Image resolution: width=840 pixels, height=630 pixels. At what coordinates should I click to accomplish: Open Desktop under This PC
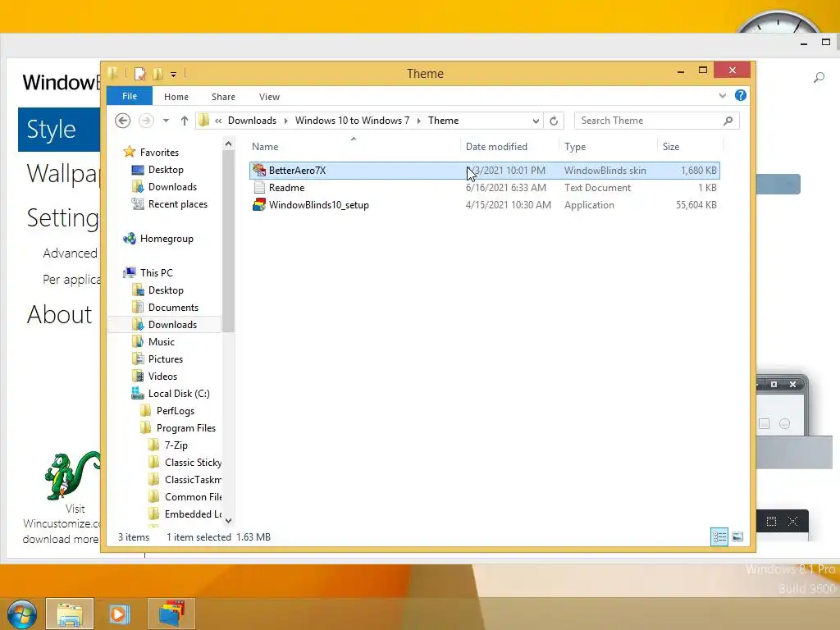[x=166, y=290]
